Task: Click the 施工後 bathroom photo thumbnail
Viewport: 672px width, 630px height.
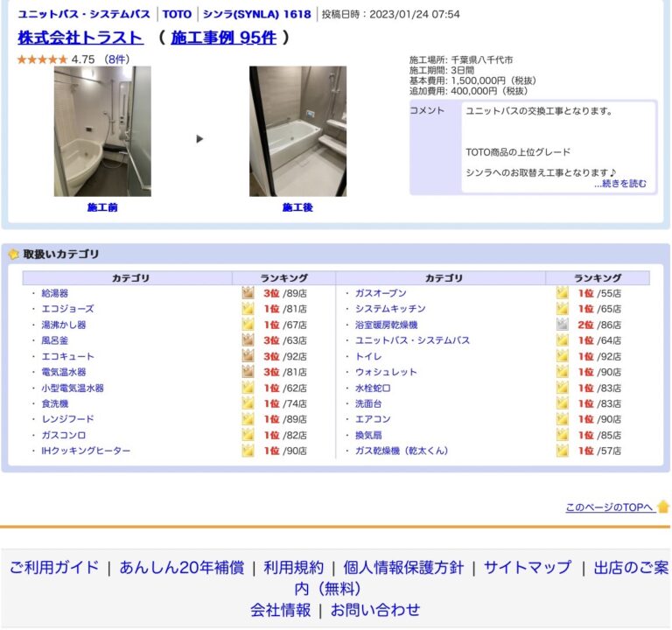Action: click(x=297, y=131)
